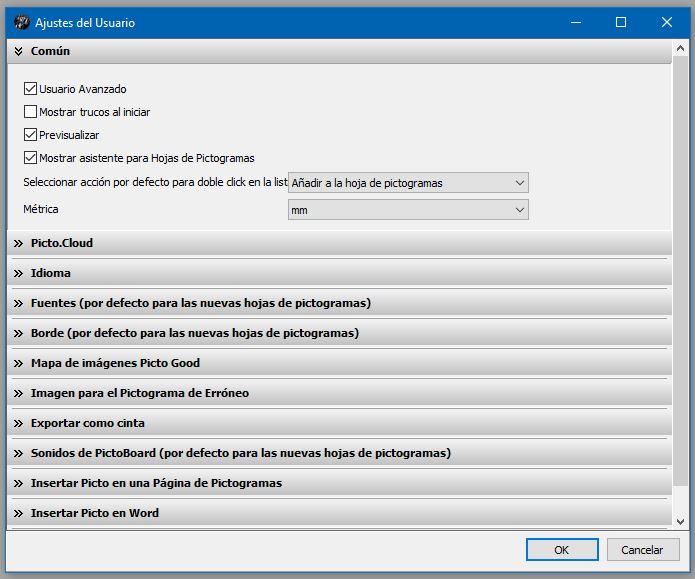Toggle the Previsualizar checkbox

click(x=30, y=135)
